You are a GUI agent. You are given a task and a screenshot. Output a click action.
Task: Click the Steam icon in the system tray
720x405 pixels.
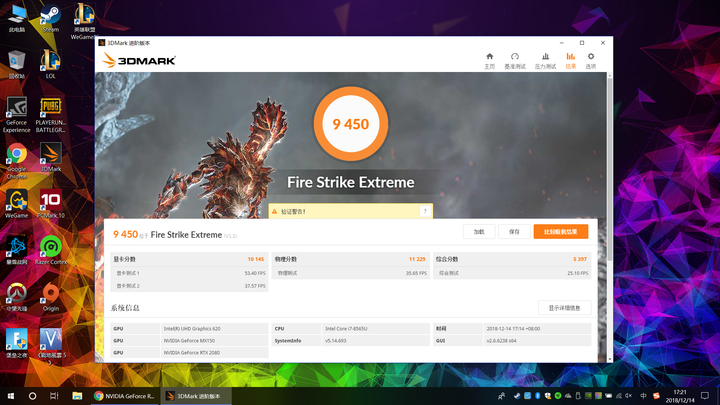point(517,396)
